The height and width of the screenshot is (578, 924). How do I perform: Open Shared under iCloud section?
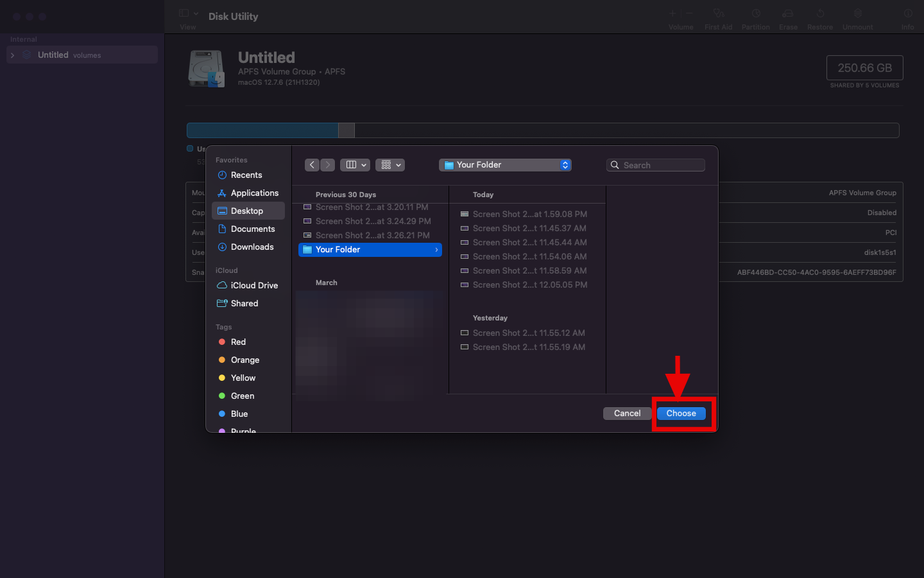tap(244, 304)
